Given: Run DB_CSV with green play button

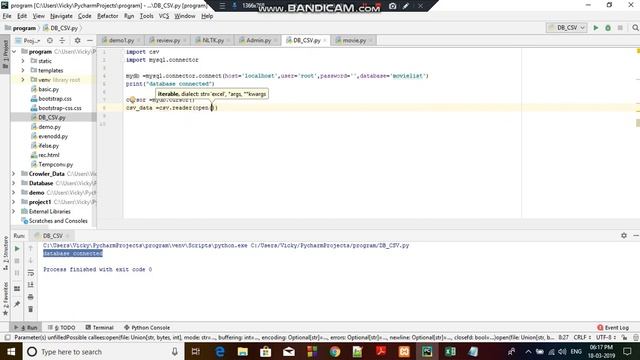Looking at the screenshot, I should (596, 28).
